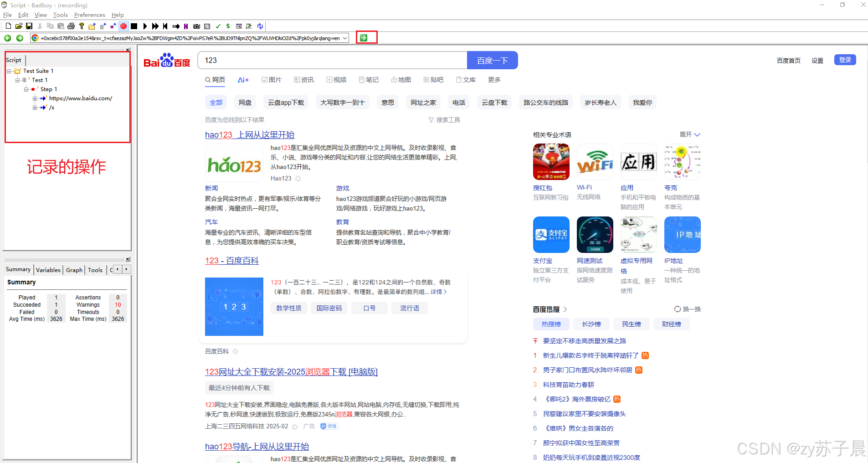The image size is (868, 463).
Task: Start recording with the red record icon
Action: (123, 26)
